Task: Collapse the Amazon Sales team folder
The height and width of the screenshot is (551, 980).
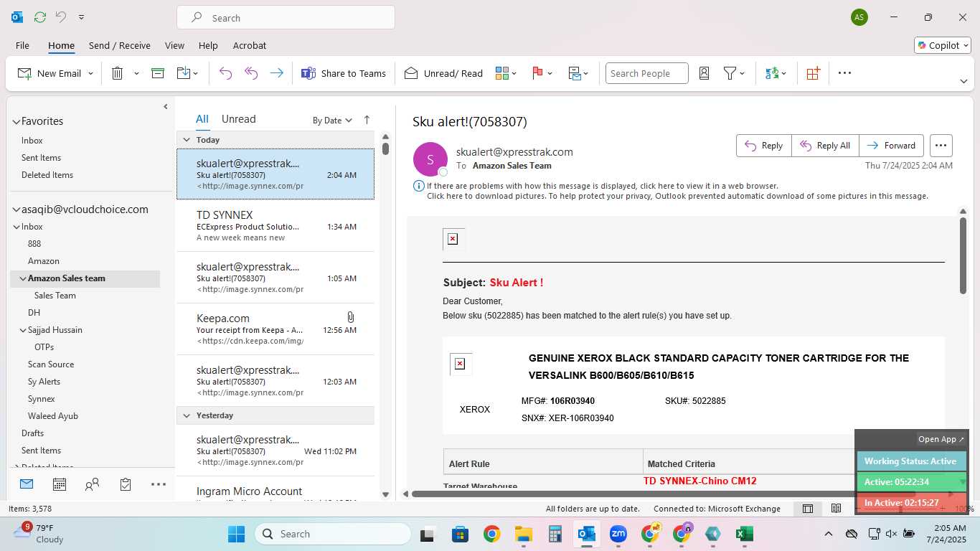Action: click(x=22, y=278)
